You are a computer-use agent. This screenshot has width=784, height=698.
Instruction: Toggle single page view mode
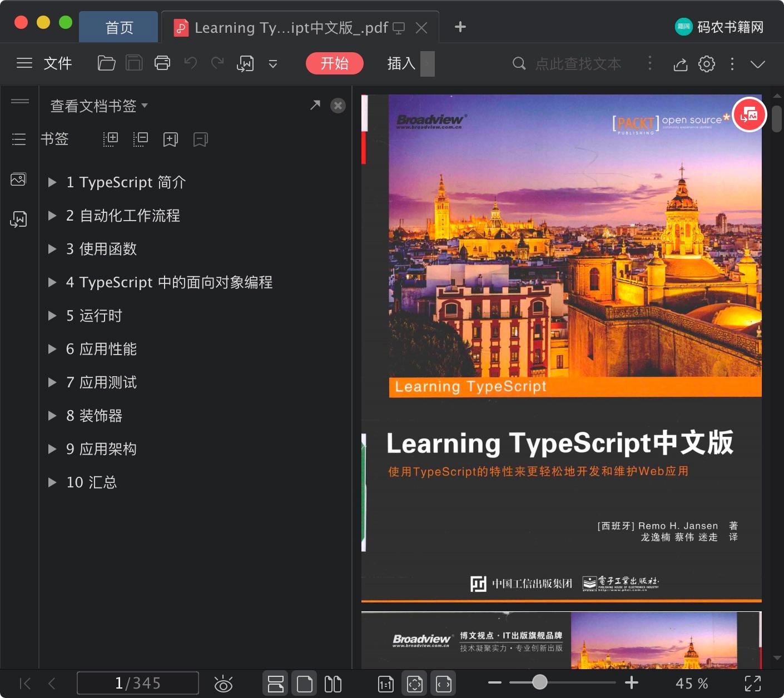305,684
